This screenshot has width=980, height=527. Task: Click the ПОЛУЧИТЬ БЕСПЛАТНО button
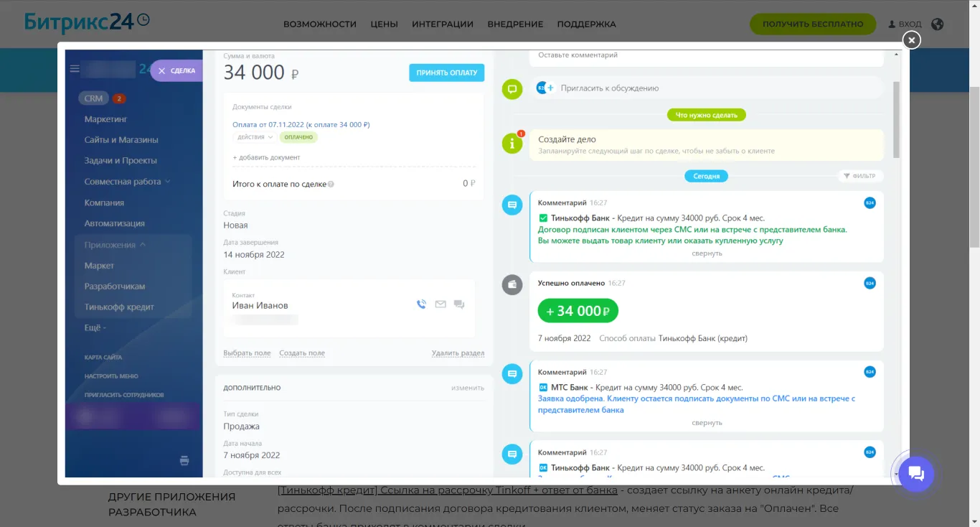(812, 24)
